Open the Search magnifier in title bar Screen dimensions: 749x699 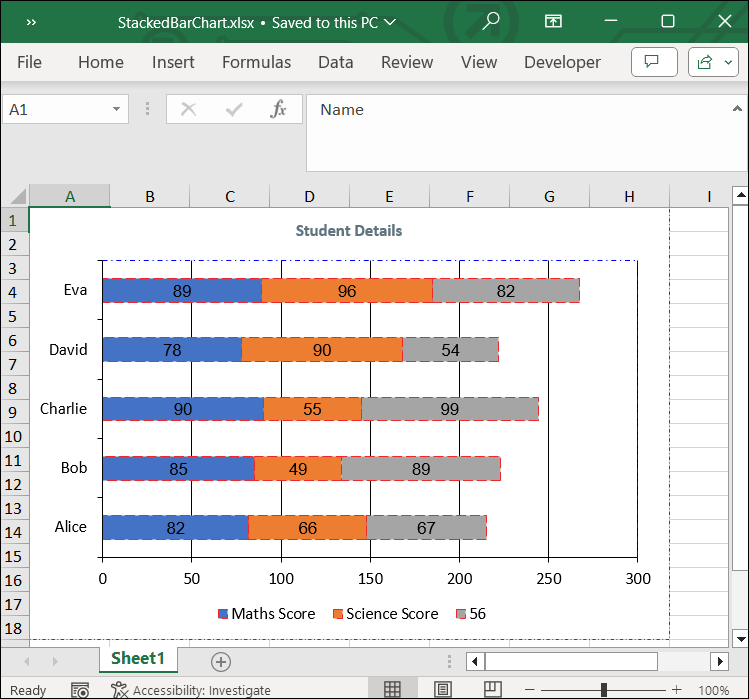point(491,22)
